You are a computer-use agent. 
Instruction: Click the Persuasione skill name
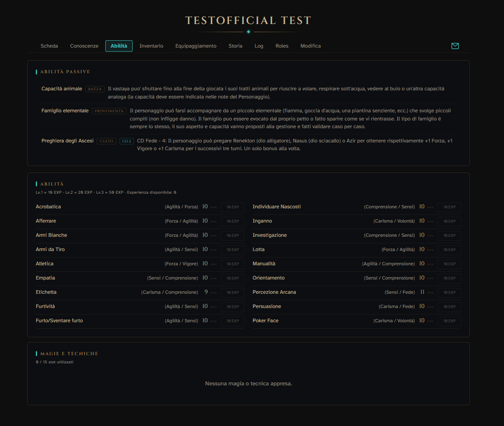point(267,306)
